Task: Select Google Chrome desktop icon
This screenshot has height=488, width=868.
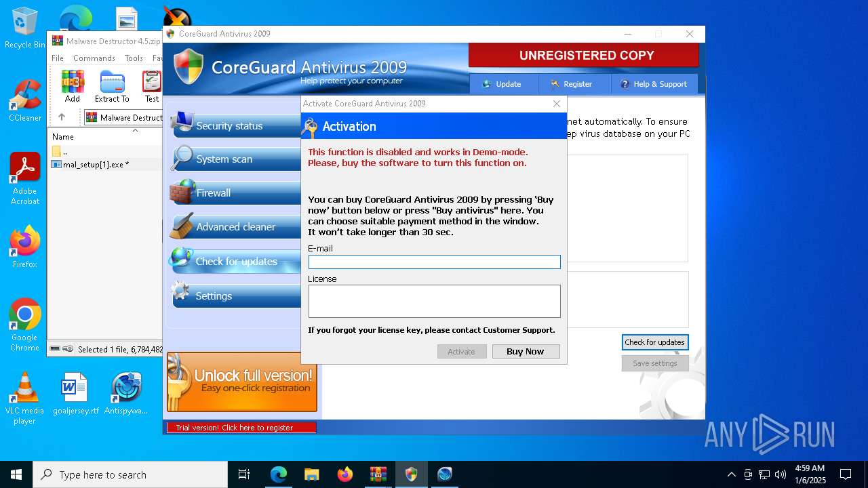Action: [x=25, y=325]
